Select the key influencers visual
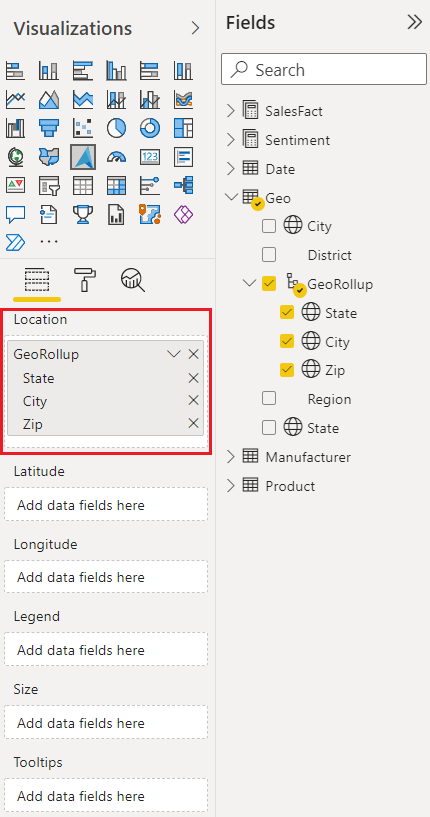 coord(150,185)
